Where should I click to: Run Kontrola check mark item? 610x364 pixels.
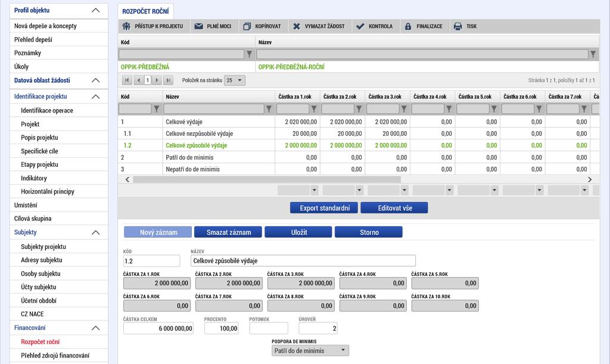pyautogui.click(x=376, y=26)
